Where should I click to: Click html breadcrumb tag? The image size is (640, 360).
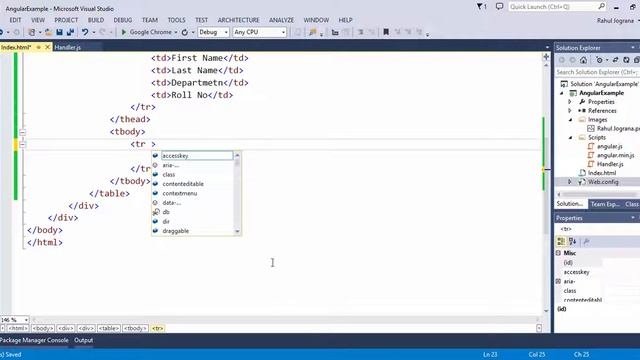pos(18,328)
